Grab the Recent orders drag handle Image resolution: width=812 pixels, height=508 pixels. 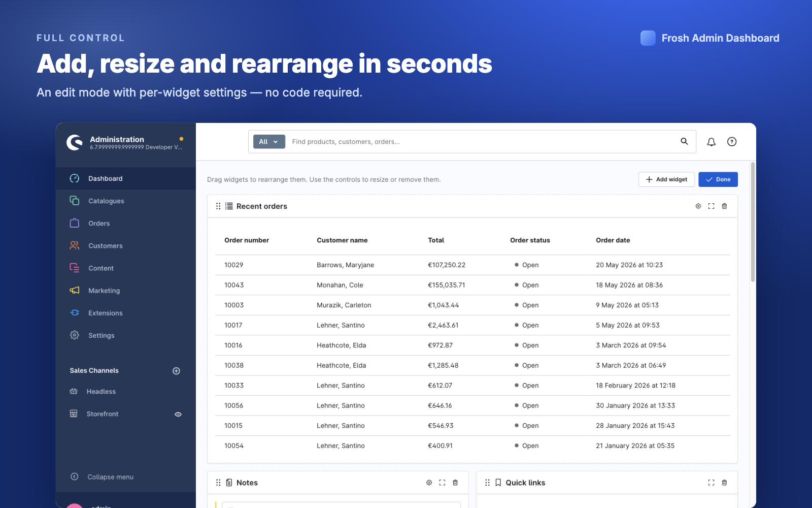coord(218,206)
